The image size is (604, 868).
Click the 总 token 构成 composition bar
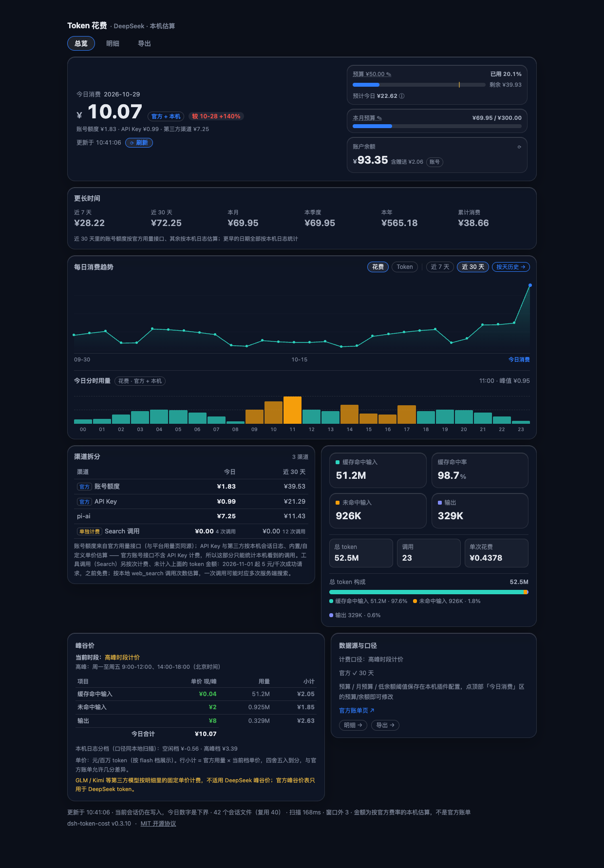(x=429, y=592)
